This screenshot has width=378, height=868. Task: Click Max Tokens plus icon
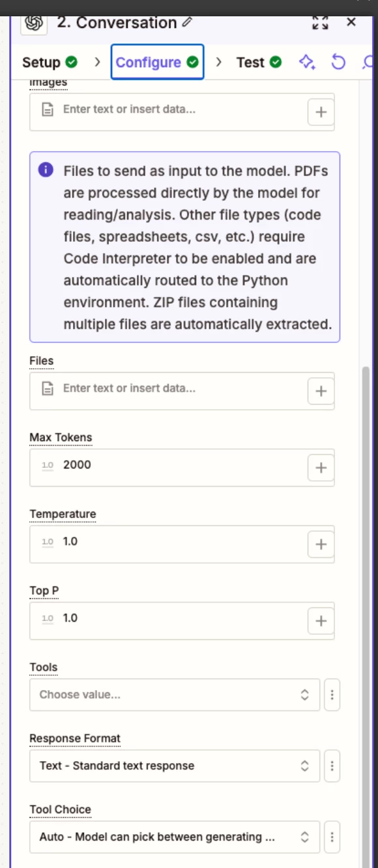321,468
